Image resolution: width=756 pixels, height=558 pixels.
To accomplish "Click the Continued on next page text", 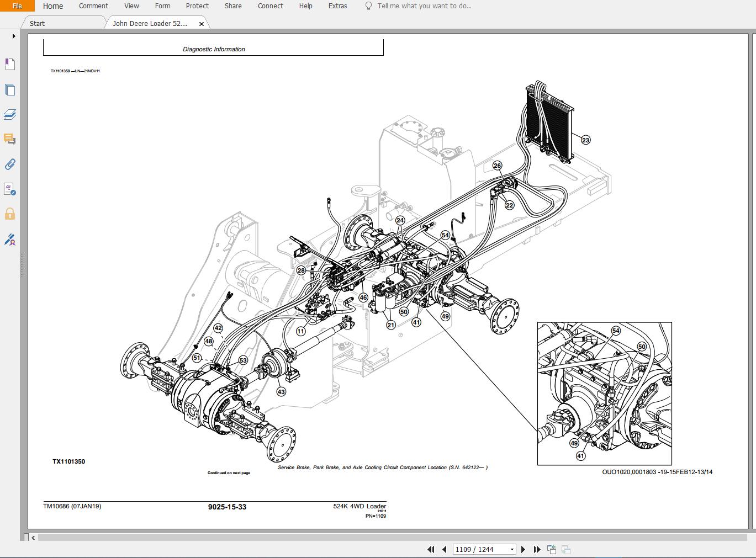I will pyautogui.click(x=229, y=473).
